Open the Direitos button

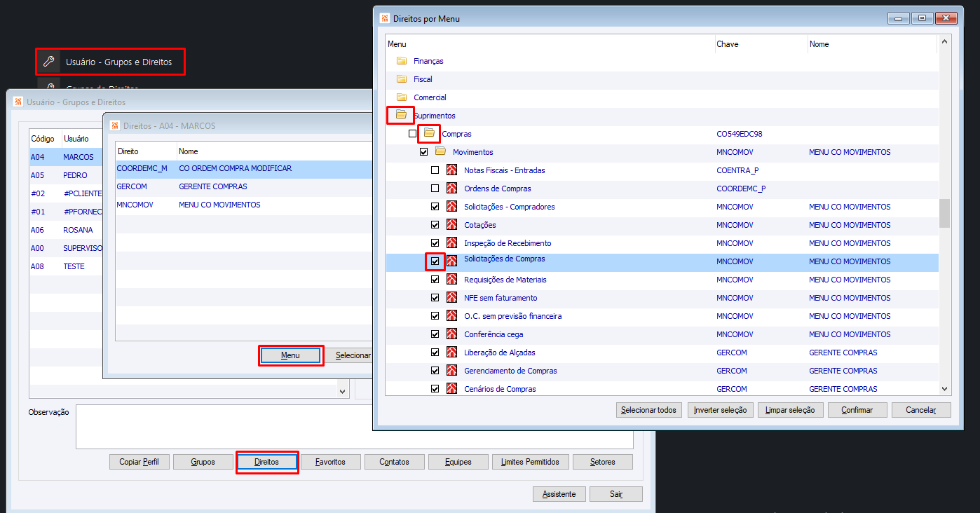point(267,462)
